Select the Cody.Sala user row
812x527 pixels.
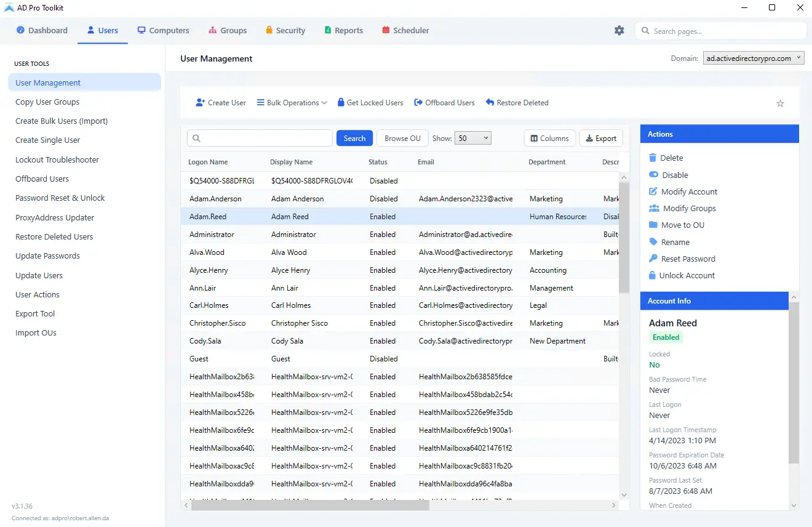click(x=400, y=341)
